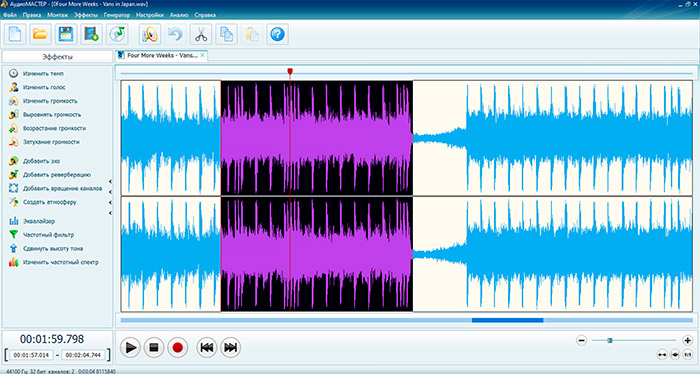The height and width of the screenshot is (374, 700).
Task: Open the Настройки menu
Action: (x=150, y=15)
